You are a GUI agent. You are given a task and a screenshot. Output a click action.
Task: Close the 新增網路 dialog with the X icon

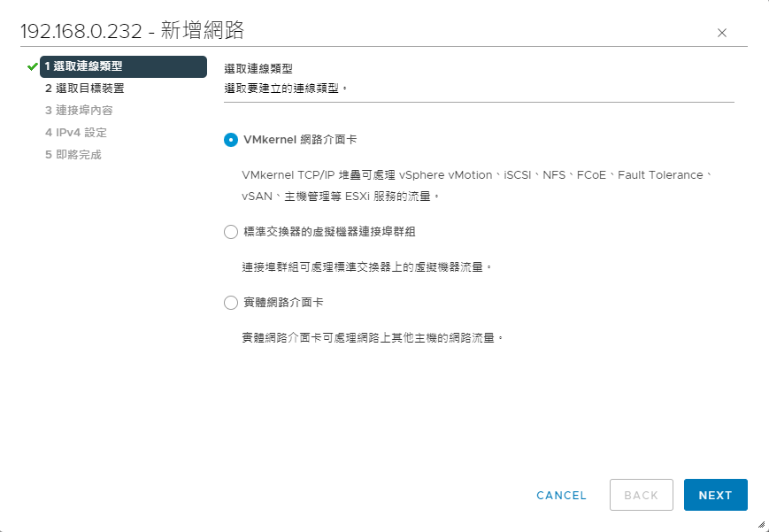tap(721, 33)
